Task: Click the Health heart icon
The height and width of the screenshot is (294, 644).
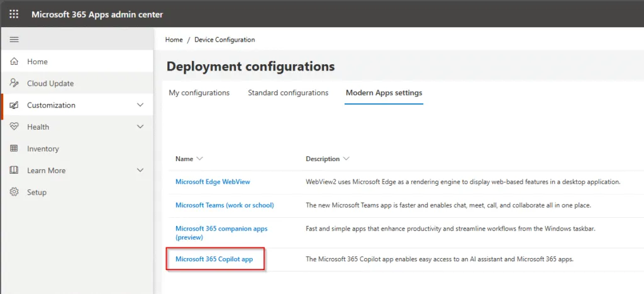Action: click(14, 127)
